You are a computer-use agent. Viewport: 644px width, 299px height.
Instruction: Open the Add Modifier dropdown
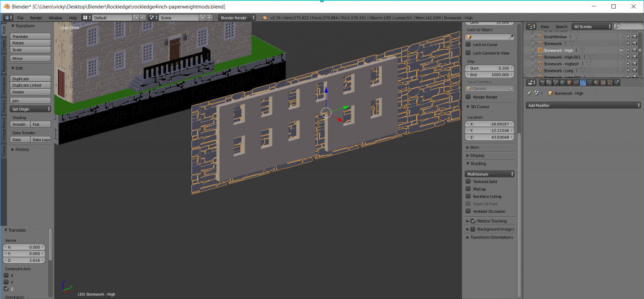point(583,105)
